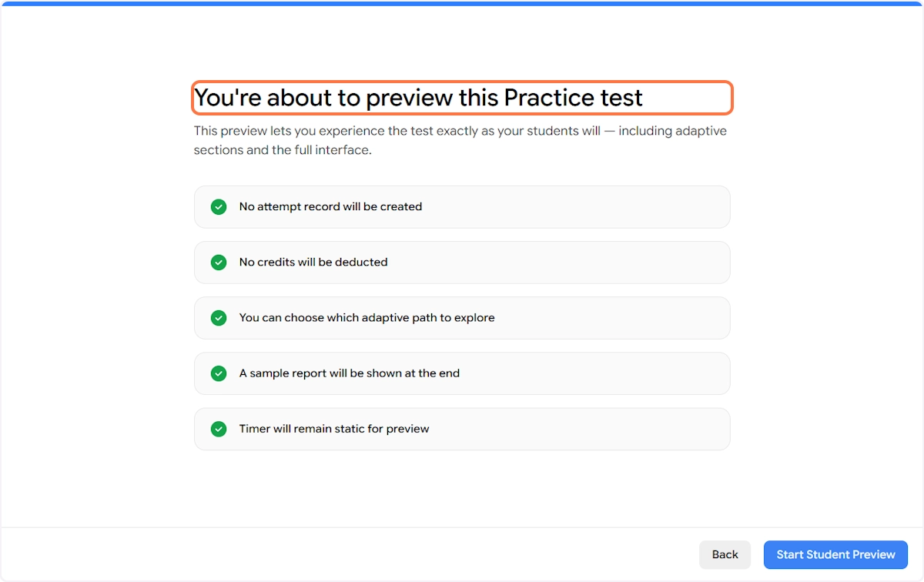This screenshot has height=582, width=924.
Task: Click 'No attempt record will be created' text
Action: click(x=330, y=206)
